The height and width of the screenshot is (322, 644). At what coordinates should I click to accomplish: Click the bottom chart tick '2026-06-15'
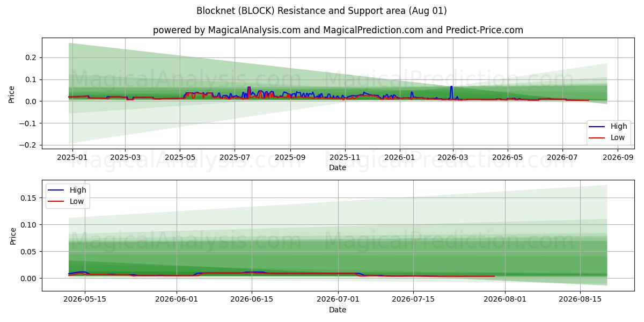click(x=252, y=300)
